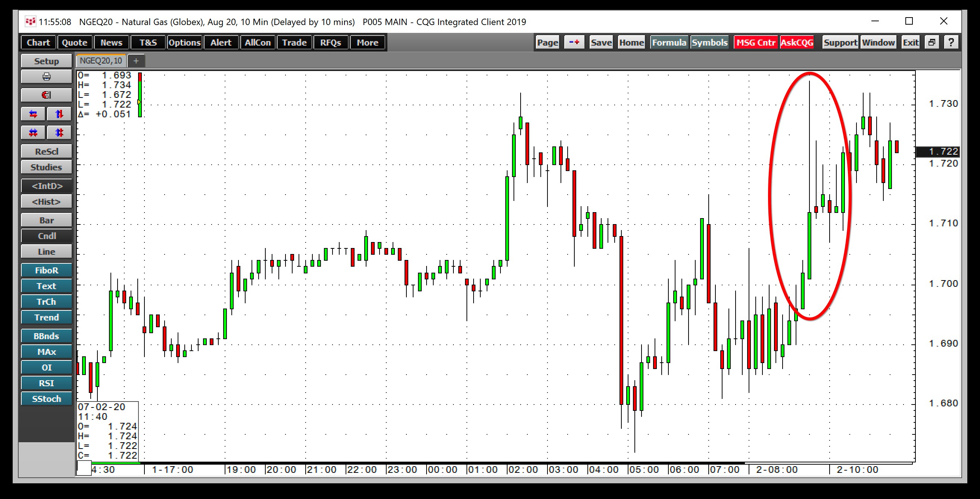Toggle the <IntD> intraday mode
Screen dimensions: 980x499
point(46,186)
